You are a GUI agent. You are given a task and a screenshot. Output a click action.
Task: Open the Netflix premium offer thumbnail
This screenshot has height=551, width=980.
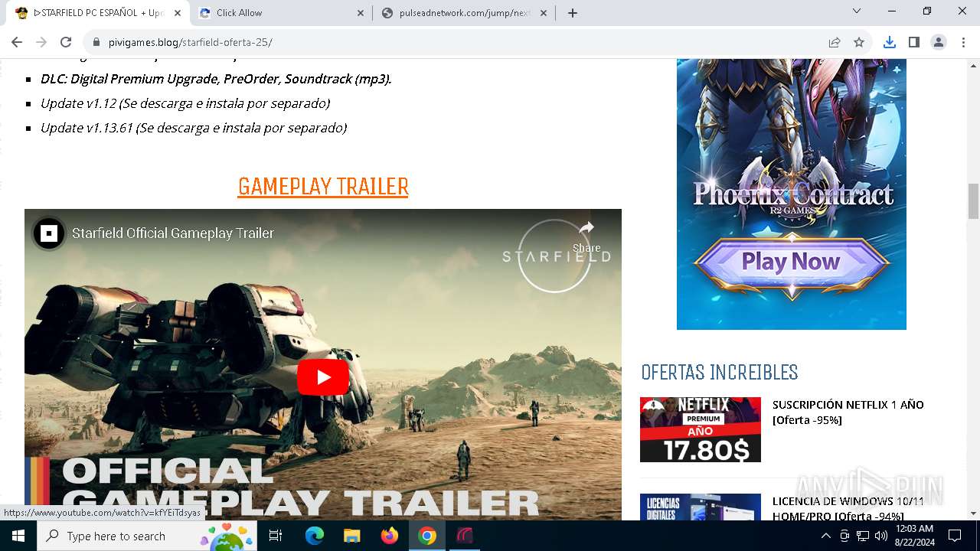pyautogui.click(x=701, y=429)
